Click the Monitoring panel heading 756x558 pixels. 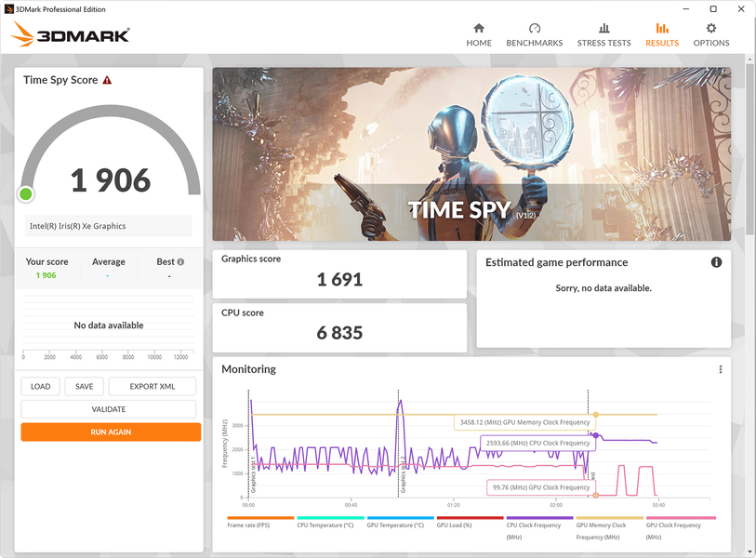pos(249,369)
